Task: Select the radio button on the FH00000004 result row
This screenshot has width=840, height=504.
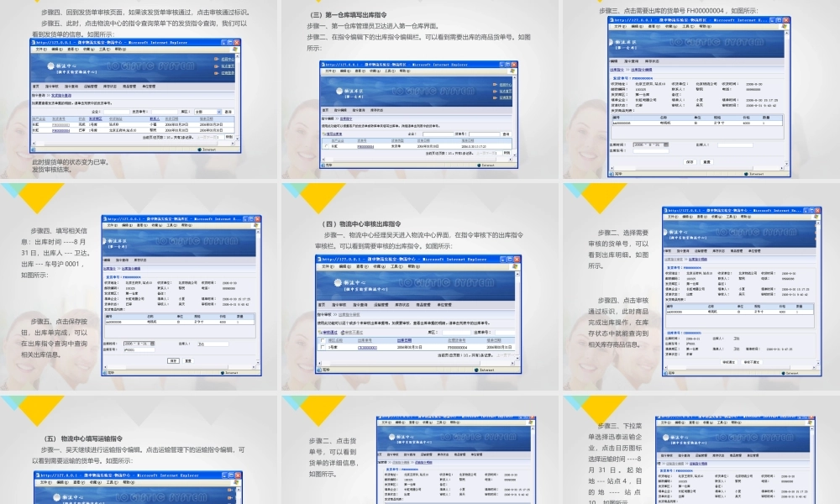Action: (x=325, y=146)
